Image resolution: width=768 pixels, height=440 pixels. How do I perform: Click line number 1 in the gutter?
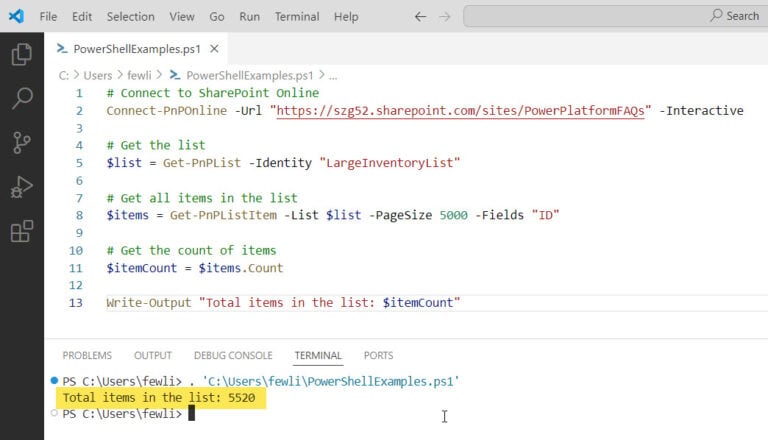click(x=79, y=93)
